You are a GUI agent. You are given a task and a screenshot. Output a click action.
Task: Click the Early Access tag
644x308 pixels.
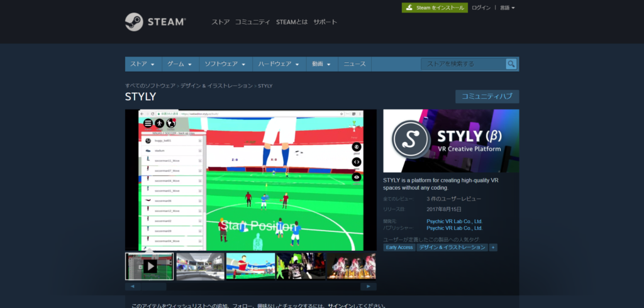[x=399, y=248]
